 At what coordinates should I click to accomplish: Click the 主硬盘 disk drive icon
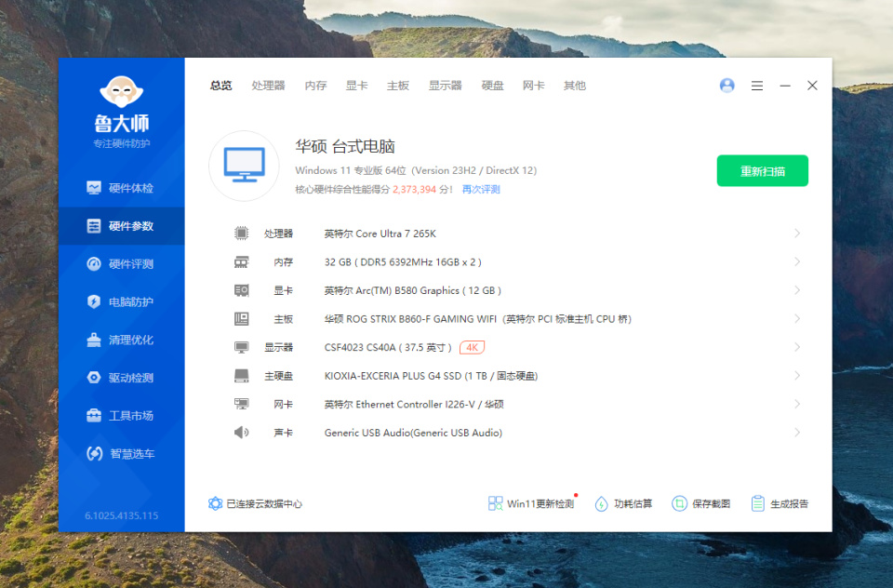(x=242, y=376)
